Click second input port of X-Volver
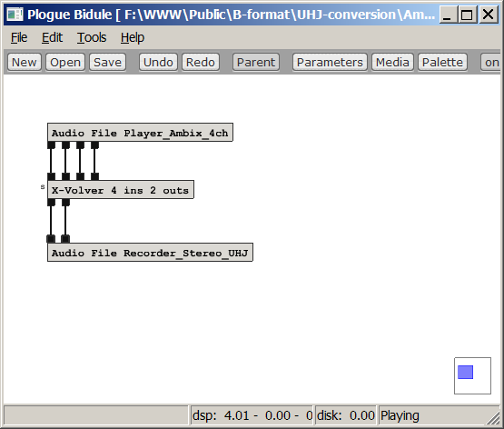 tap(65, 176)
